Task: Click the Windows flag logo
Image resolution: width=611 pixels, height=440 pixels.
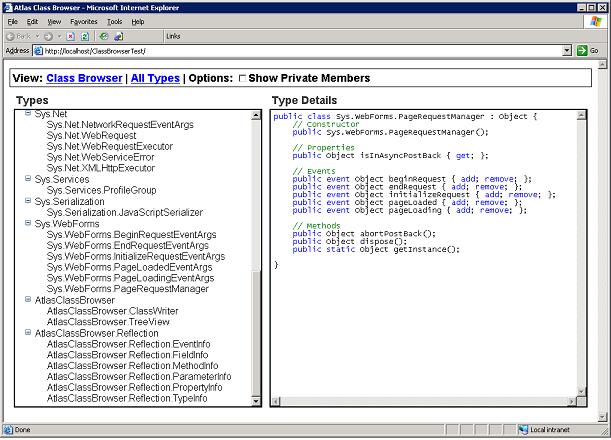Action: tap(596, 21)
